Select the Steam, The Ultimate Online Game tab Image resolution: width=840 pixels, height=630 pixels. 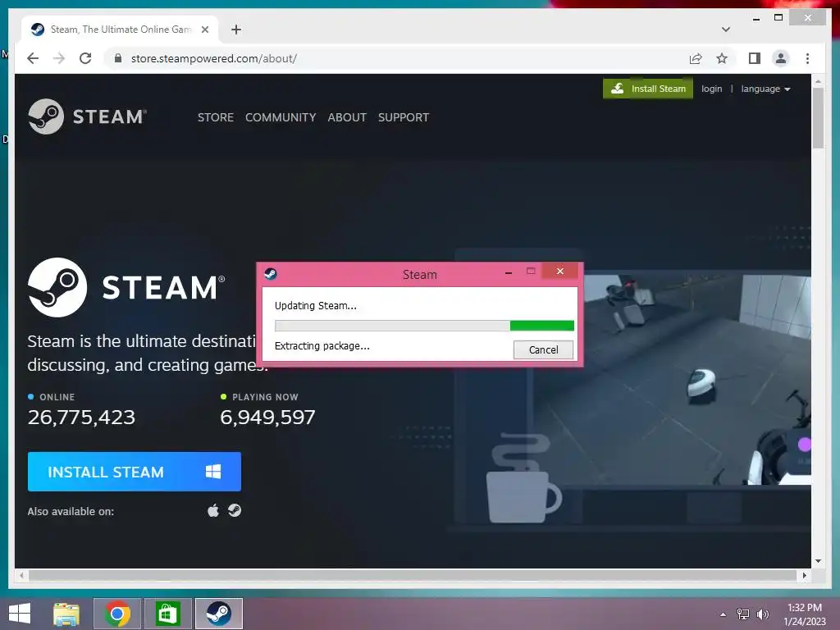tap(120, 30)
